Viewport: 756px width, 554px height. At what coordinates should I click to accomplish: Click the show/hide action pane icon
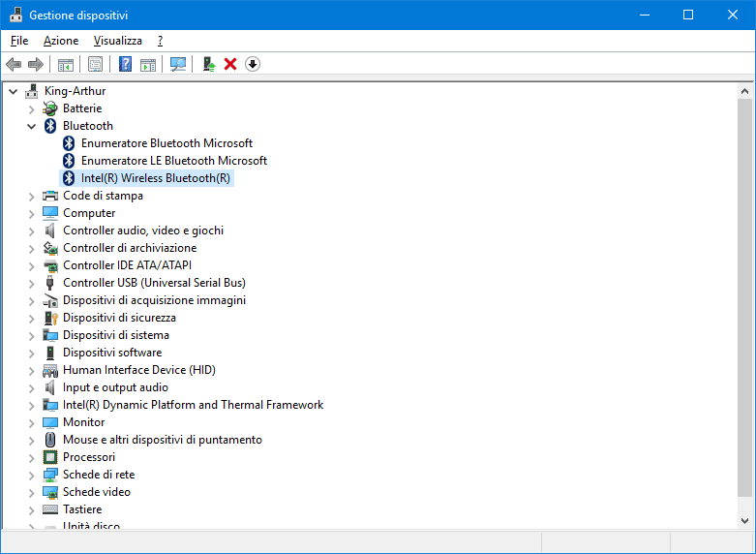[x=148, y=64]
